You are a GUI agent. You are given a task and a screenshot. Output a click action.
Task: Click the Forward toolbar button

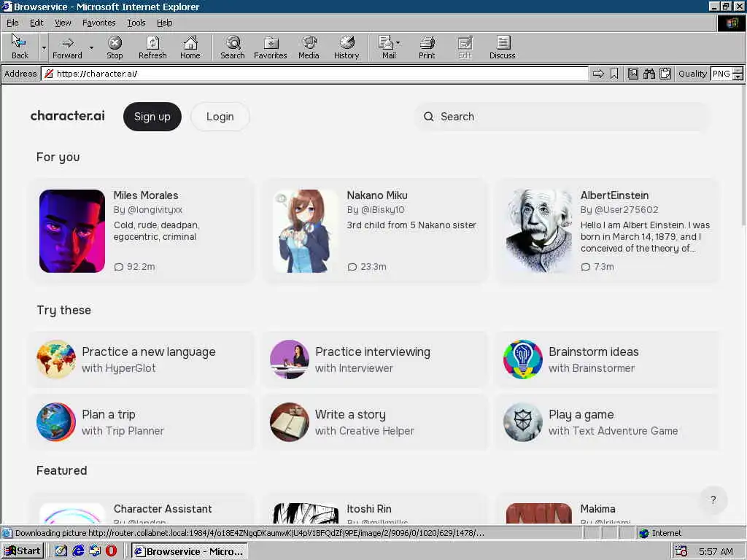[67, 47]
